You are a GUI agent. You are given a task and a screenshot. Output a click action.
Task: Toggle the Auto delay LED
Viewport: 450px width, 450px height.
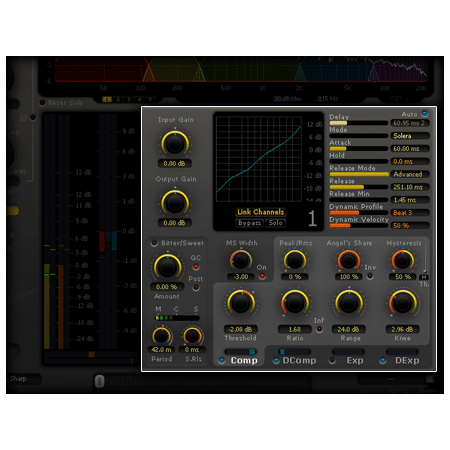click(425, 114)
